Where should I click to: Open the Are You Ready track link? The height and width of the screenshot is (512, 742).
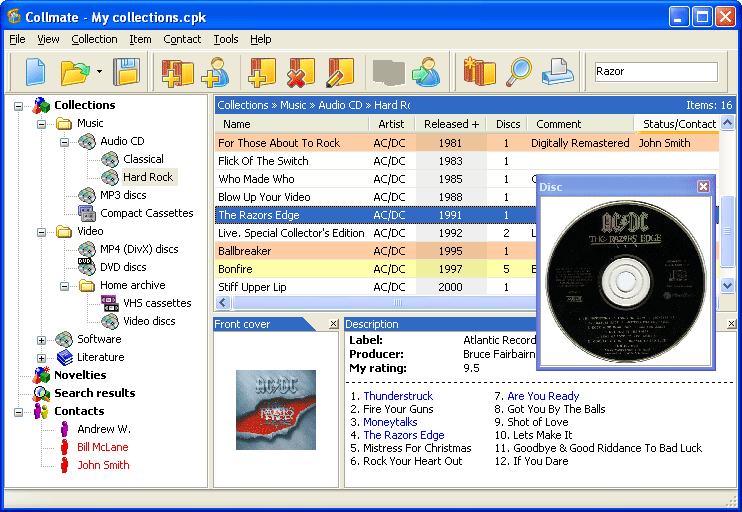pos(543,396)
